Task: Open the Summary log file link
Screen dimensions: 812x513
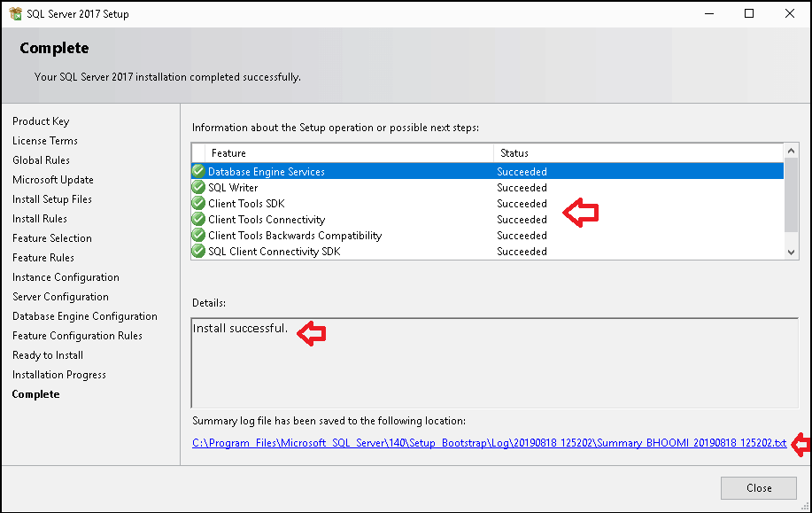Action: 490,443
